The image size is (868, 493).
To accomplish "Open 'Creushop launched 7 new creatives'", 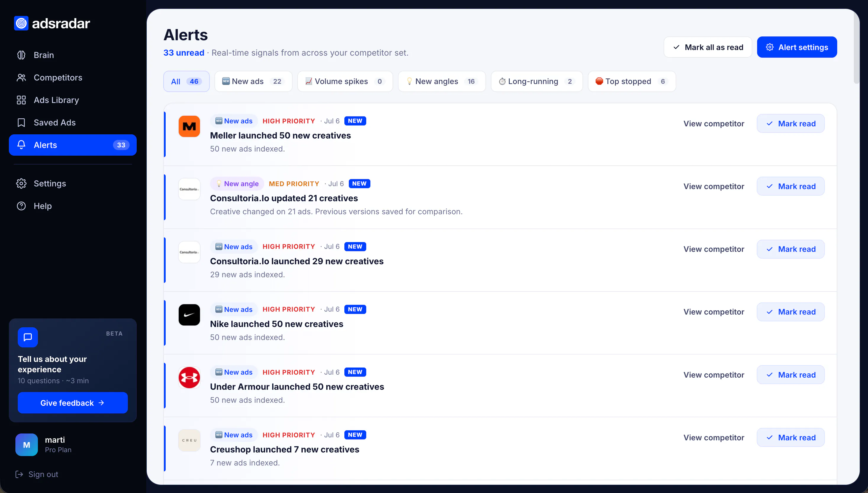I will (x=285, y=449).
